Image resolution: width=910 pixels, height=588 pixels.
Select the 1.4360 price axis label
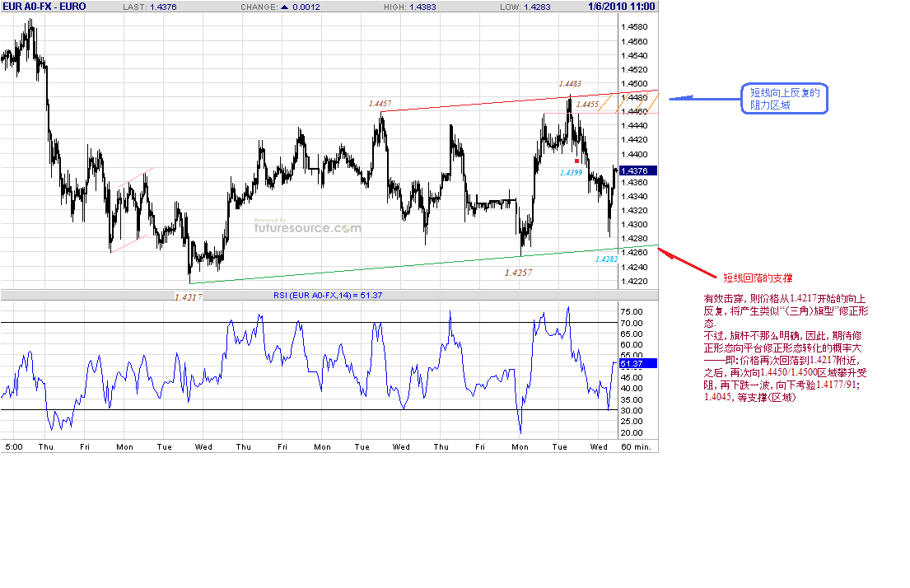click(x=634, y=182)
